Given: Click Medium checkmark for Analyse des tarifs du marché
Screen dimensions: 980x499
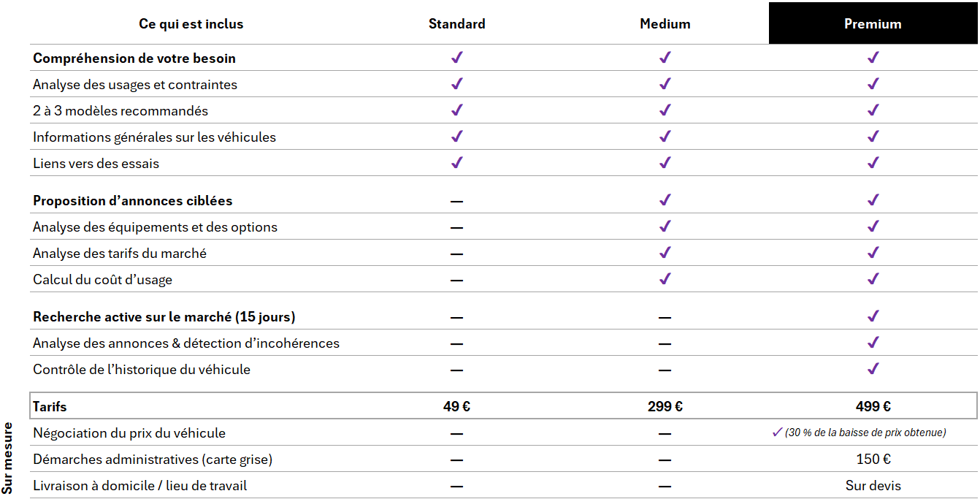Looking at the screenshot, I should 665,253.
